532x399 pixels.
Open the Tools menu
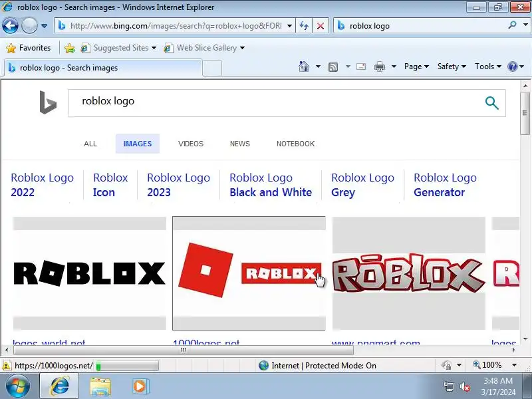pyautogui.click(x=488, y=66)
